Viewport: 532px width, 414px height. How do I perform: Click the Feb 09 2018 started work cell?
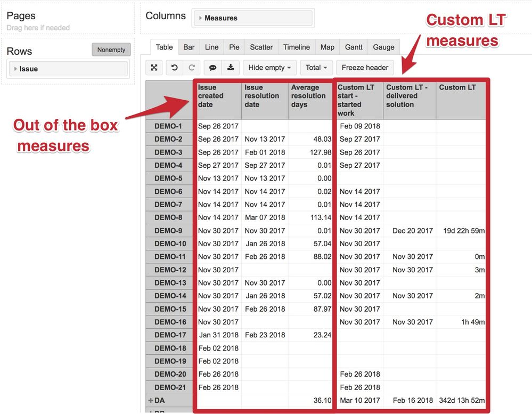(359, 126)
